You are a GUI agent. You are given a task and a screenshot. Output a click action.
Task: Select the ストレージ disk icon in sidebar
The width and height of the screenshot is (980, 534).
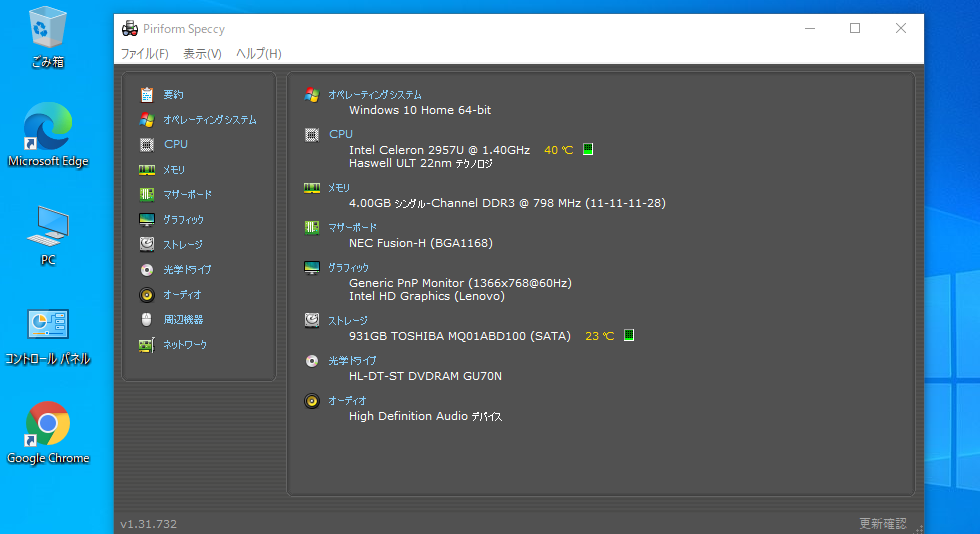click(147, 244)
